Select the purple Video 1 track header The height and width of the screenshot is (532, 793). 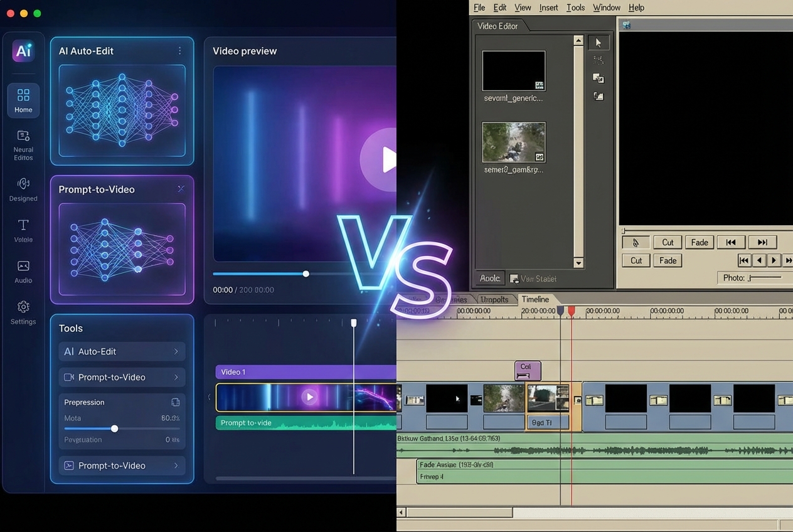pos(306,372)
